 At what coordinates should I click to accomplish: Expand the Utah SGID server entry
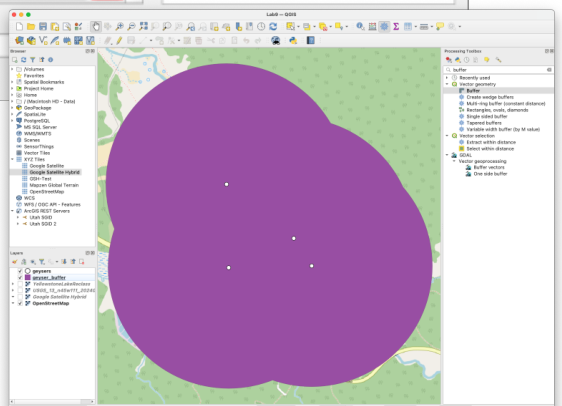click(x=18, y=217)
